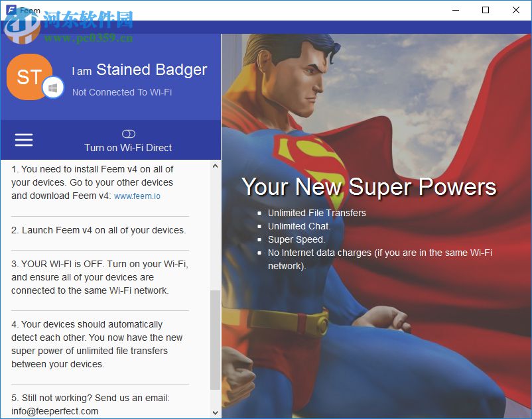Click step 3 about Wi-Fi being off
Screen dimensions: 532x419
tap(100, 277)
